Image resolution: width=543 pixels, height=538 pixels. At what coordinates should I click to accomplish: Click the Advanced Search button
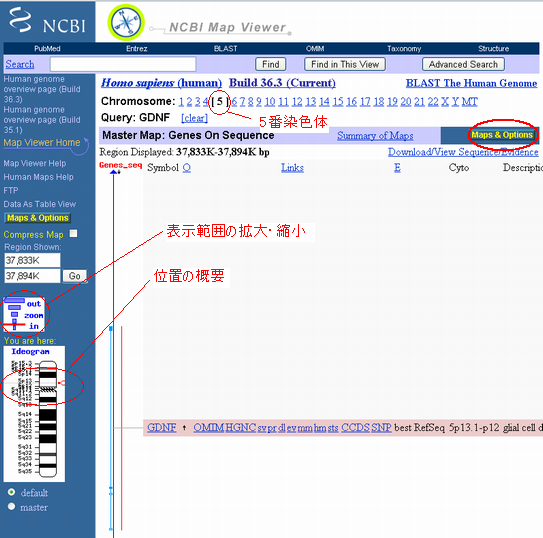click(463, 64)
